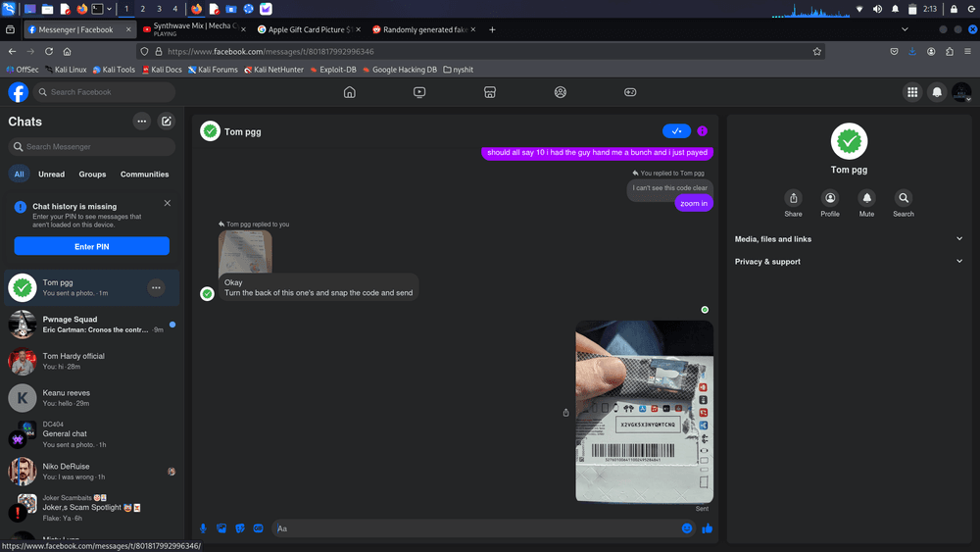
Task: Choose a sticker icon in composer
Action: (240, 528)
